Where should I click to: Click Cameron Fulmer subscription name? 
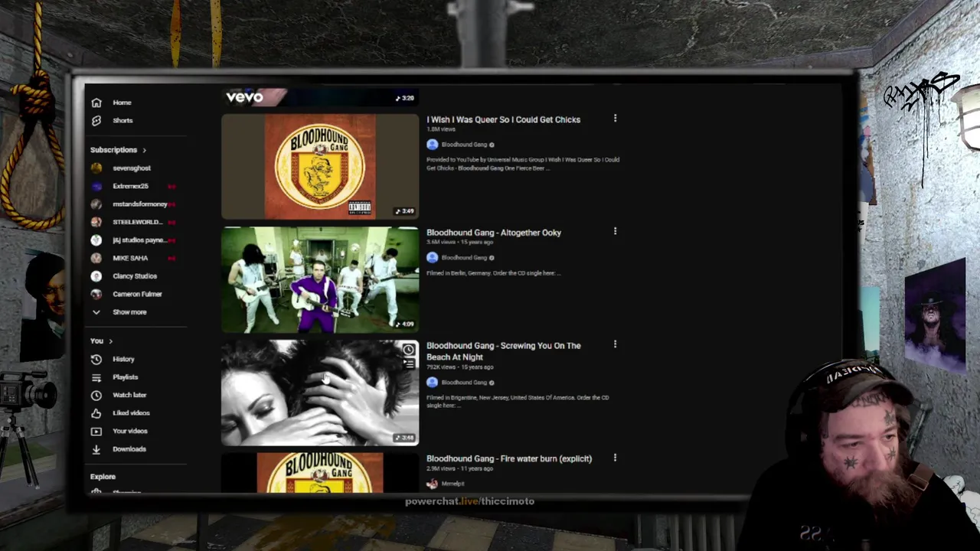[x=137, y=294]
